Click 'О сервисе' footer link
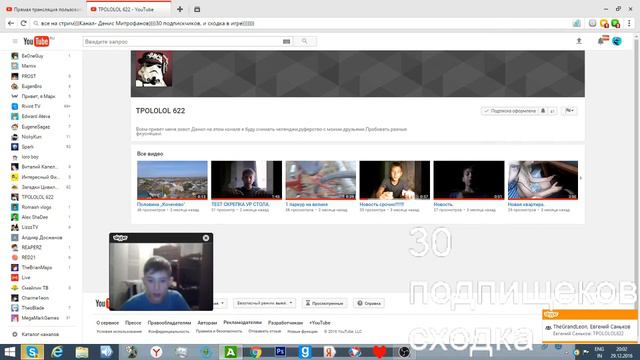 coord(107,323)
